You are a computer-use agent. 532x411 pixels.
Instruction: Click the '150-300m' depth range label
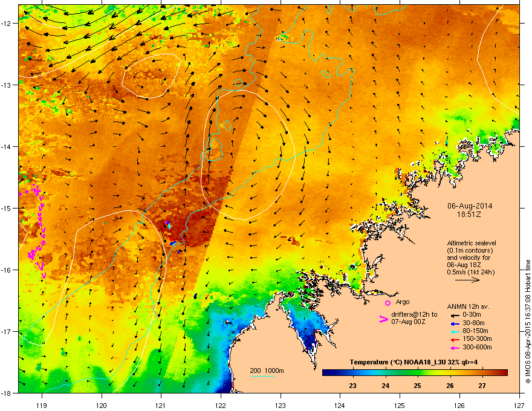[477, 338]
